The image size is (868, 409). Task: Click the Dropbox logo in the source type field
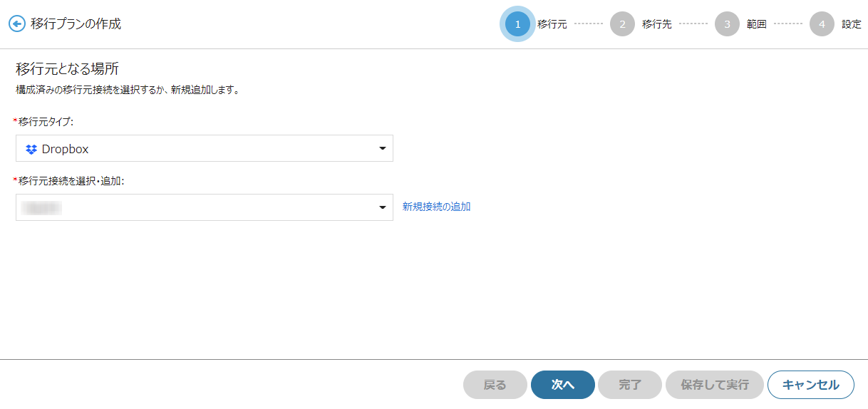(31, 149)
